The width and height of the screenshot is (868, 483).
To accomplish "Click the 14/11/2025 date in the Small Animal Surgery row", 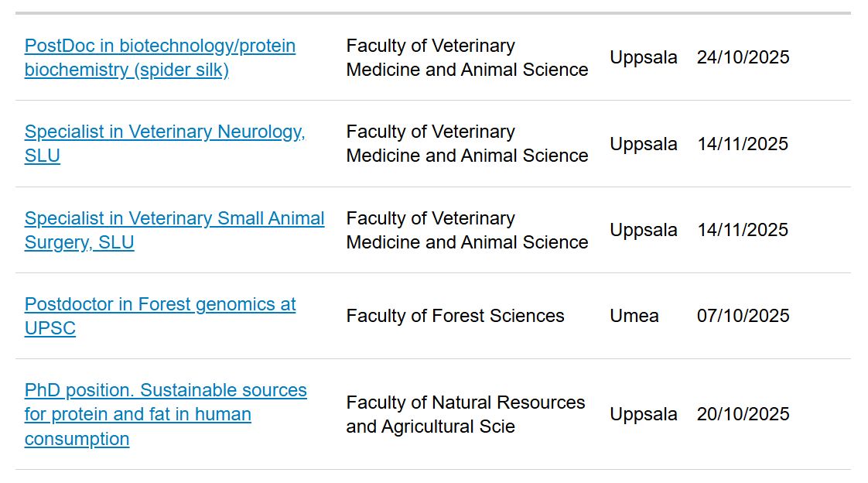I will 742,230.
